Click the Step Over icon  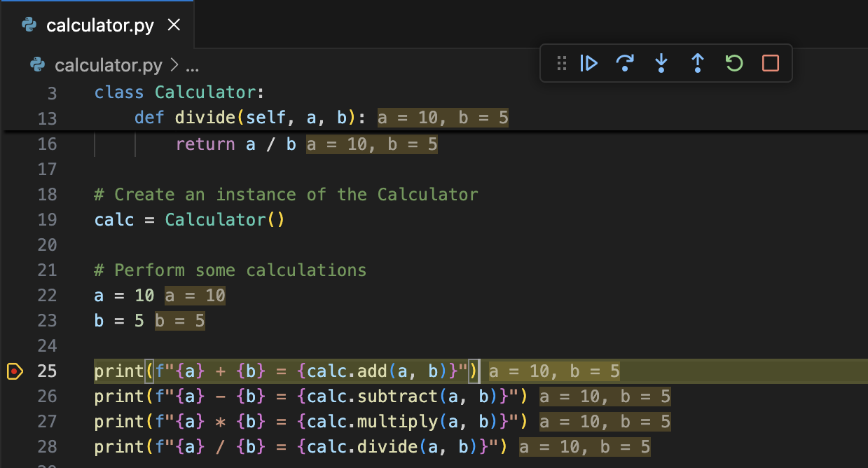[626, 63]
